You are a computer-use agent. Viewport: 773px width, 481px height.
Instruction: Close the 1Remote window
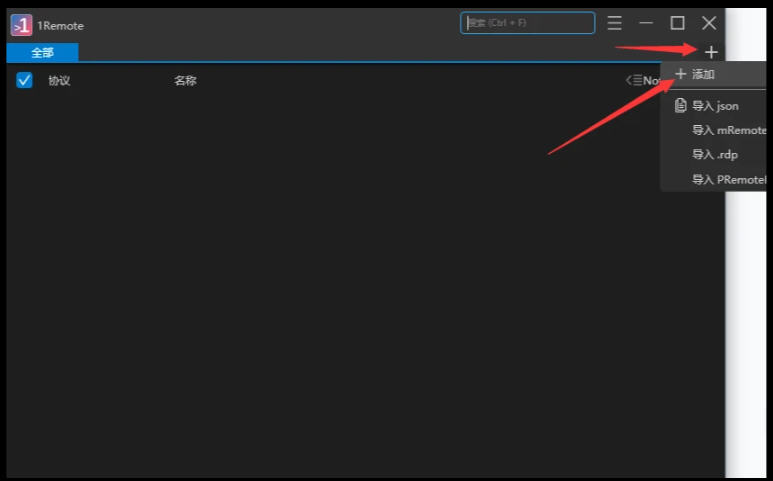pos(709,23)
